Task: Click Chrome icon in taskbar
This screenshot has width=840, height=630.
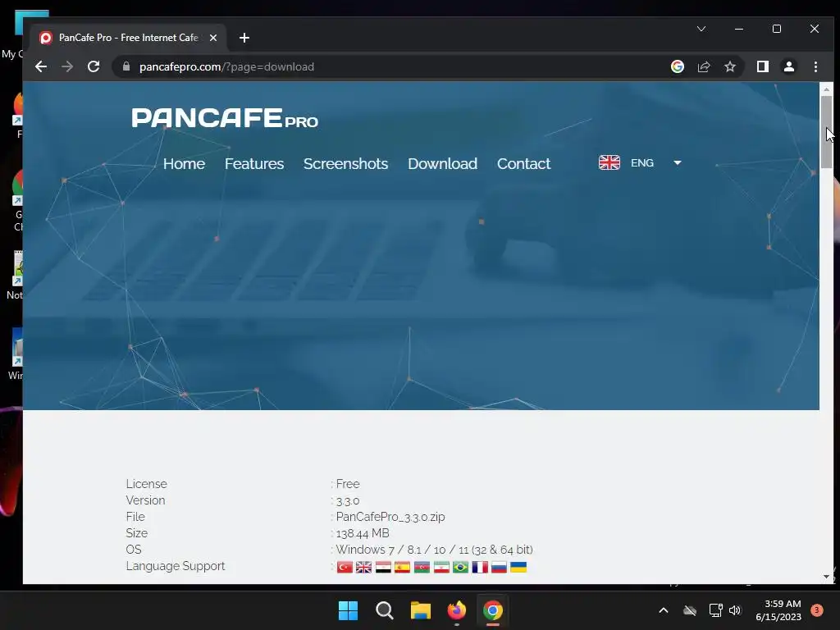Action: point(493,610)
